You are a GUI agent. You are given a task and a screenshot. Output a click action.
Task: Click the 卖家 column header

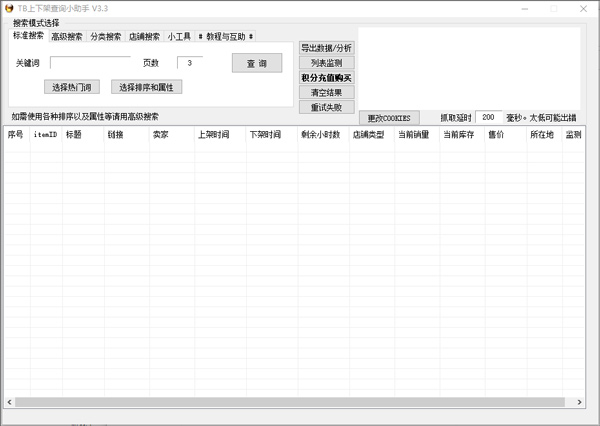pyautogui.click(x=172, y=134)
